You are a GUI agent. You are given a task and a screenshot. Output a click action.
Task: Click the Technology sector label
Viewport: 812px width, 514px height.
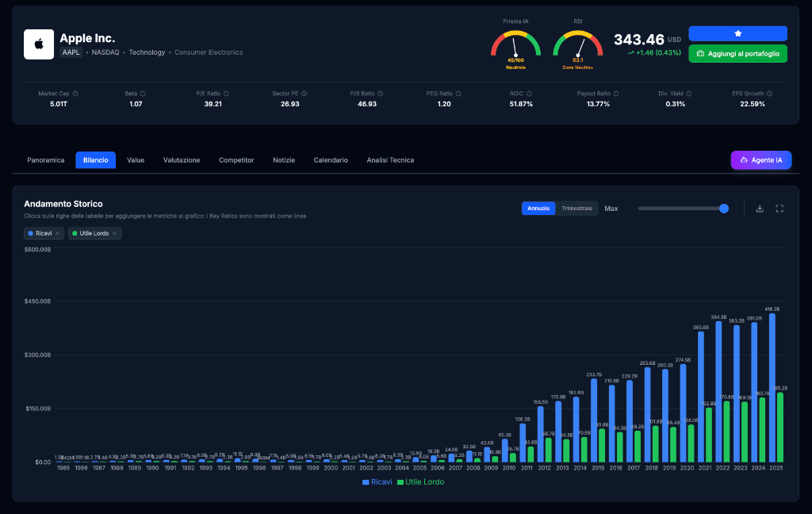tap(147, 52)
